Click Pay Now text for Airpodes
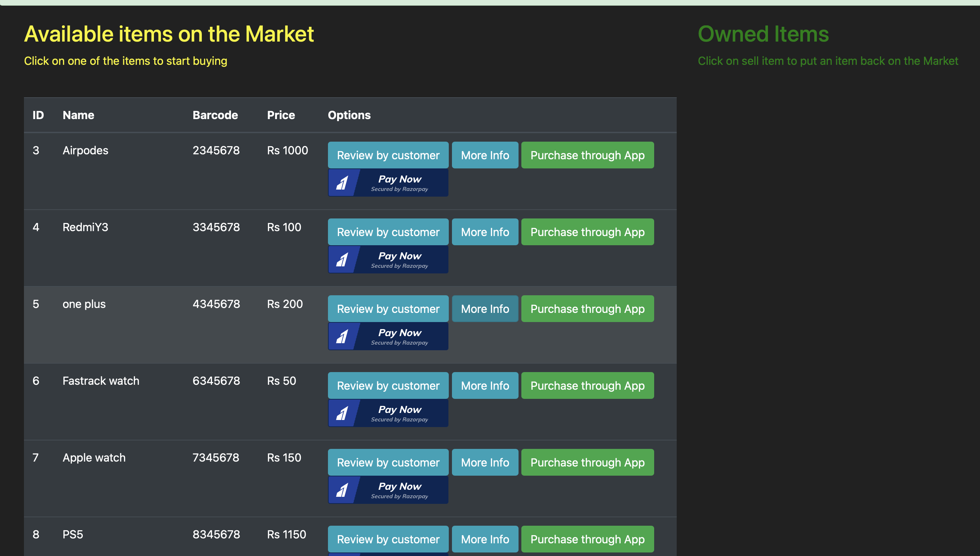980x556 pixels. pos(400,179)
